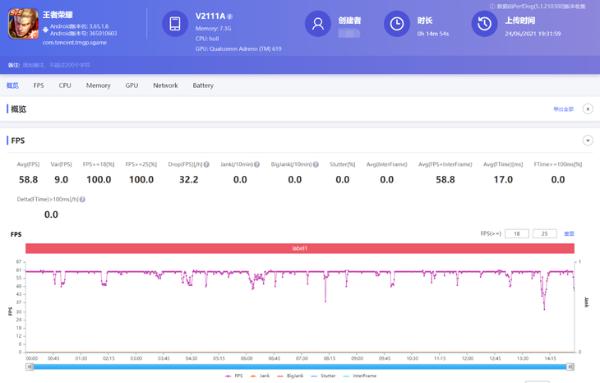600x383 pixels.
Task: Click the help icon next to Jank(/10min)
Action: point(257,165)
